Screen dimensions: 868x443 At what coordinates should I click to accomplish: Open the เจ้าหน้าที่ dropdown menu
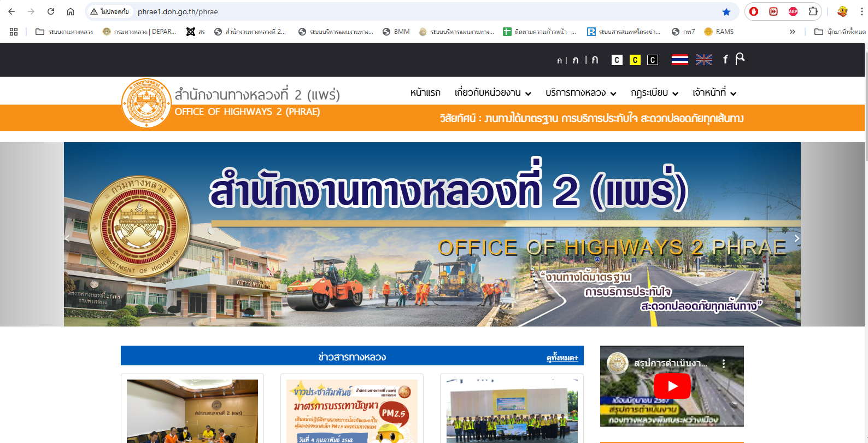click(714, 93)
